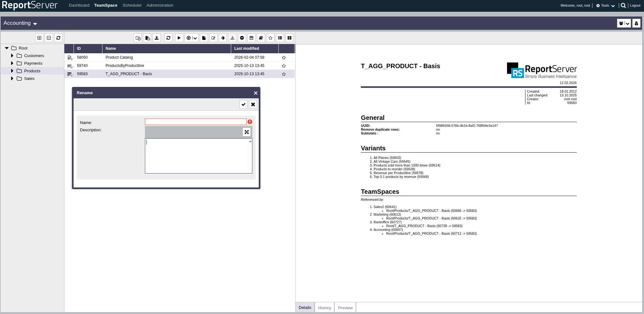Switch to the History tab
The image size is (644, 314).
click(324, 308)
